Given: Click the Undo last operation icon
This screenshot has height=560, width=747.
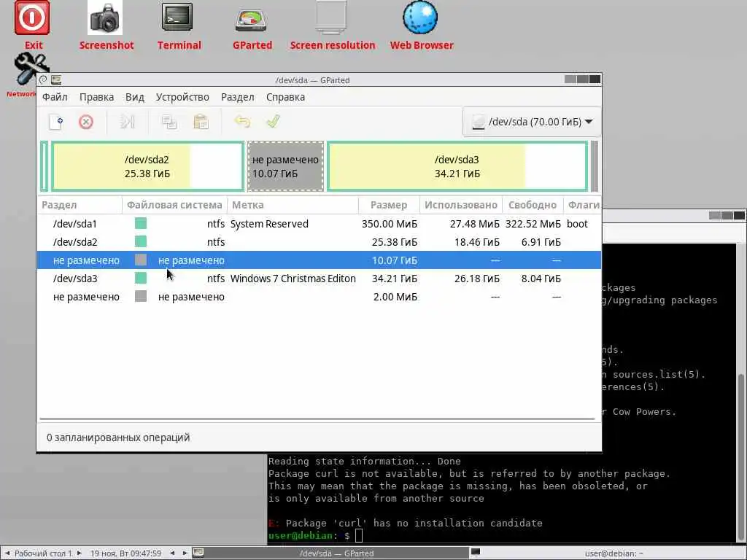Looking at the screenshot, I should pyautogui.click(x=242, y=122).
